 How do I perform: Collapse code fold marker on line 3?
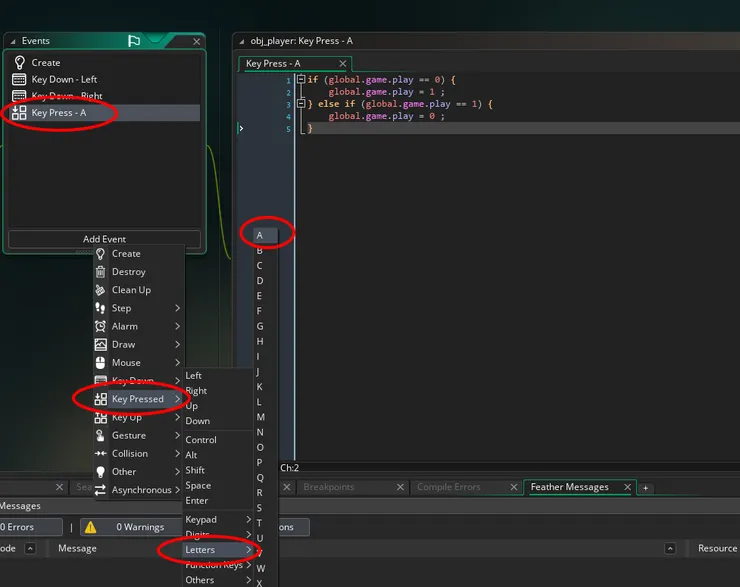point(301,103)
